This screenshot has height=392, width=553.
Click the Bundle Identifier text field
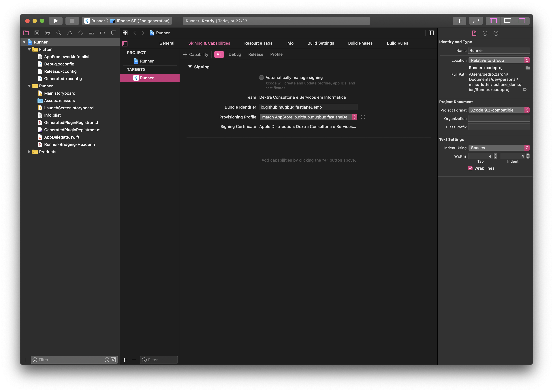(308, 107)
